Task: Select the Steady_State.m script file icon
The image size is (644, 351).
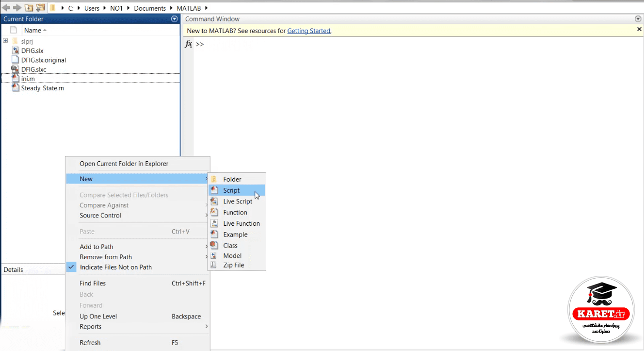Action: (15, 88)
